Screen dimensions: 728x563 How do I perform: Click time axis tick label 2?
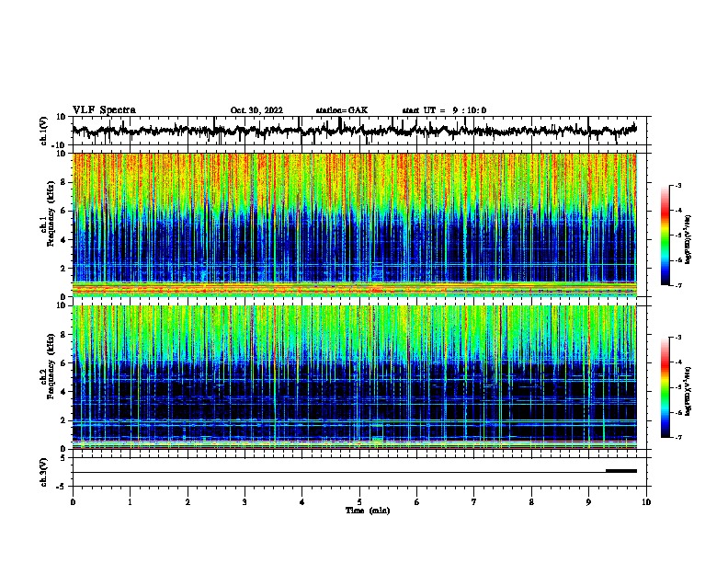188,501
